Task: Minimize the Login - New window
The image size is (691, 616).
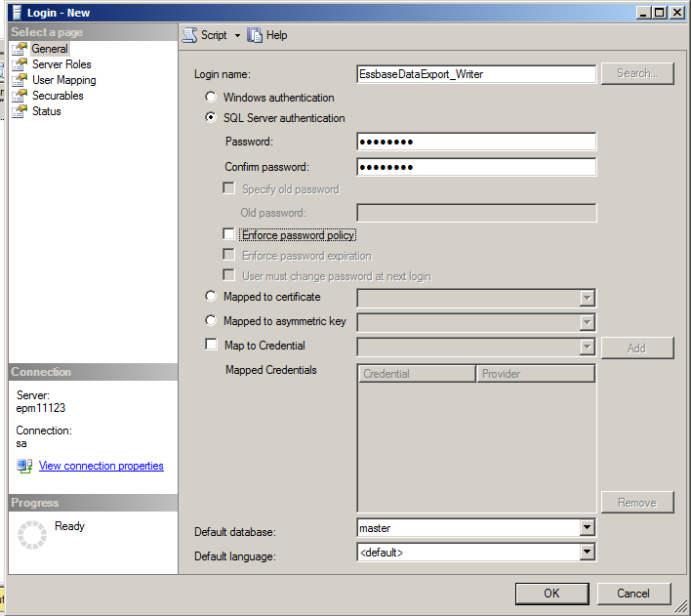Action: point(644,13)
